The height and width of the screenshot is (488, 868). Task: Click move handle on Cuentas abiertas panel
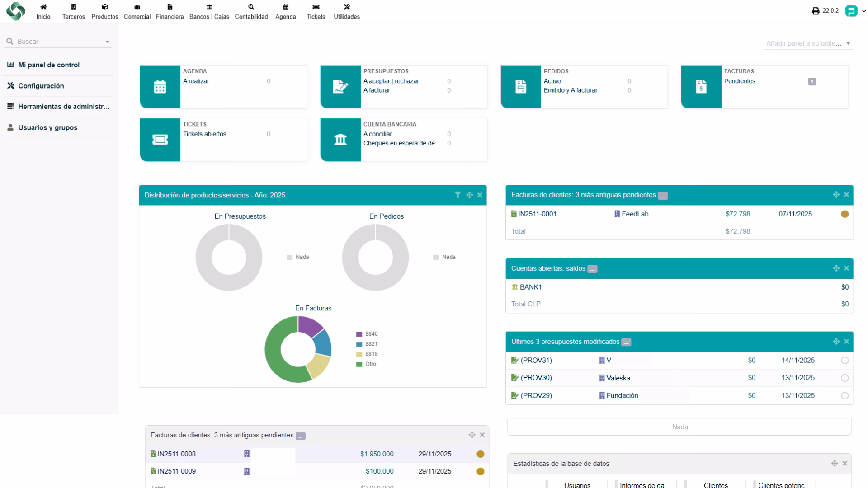tap(836, 268)
